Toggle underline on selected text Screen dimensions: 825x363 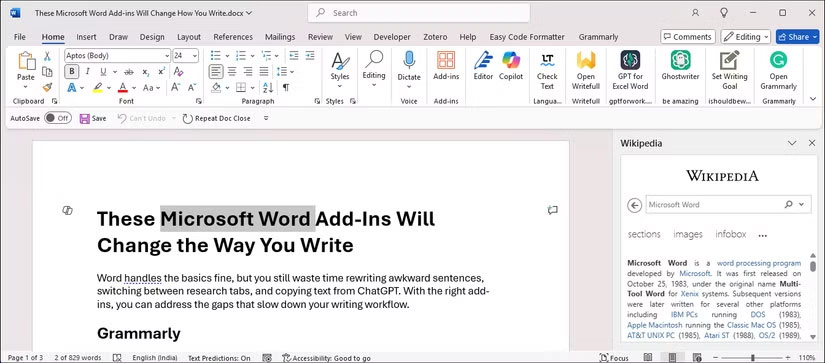click(x=103, y=72)
